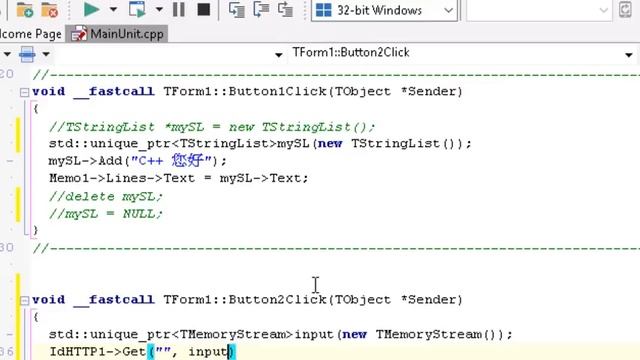This screenshot has height=360, width=640.
Task: Click the refresh icon at toolbar far right
Action: click(x=625, y=10)
